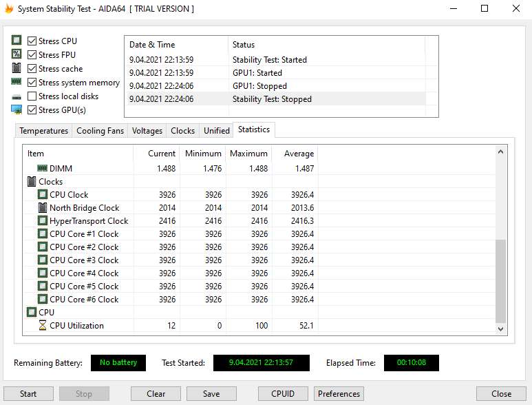Click the scrollbar up arrow in statistics list
This screenshot has height=405, width=532.
[x=500, y=152]
